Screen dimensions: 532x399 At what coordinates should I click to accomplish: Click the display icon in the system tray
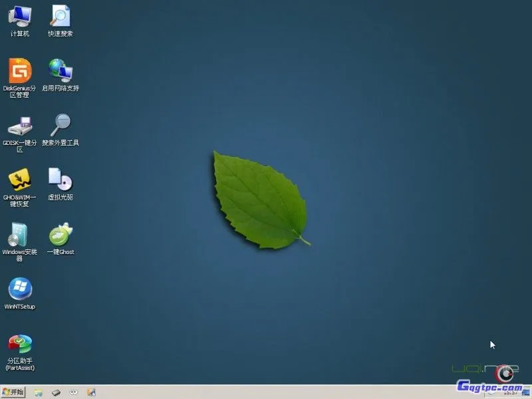pos(525,394)
